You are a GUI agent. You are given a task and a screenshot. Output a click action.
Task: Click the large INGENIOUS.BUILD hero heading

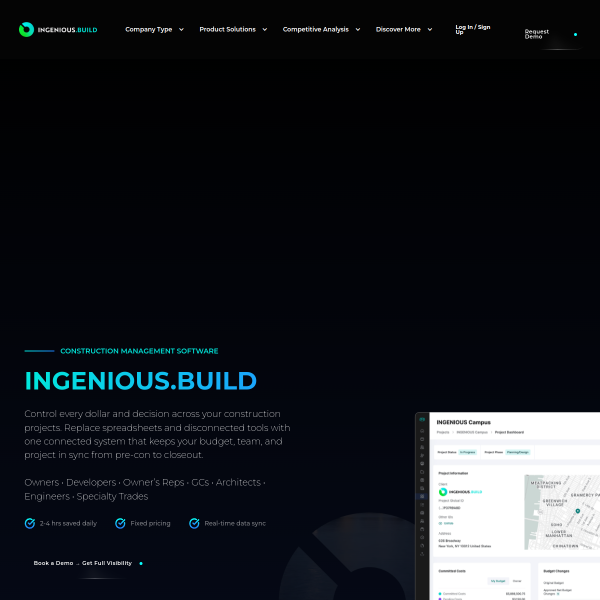point(140,381)
